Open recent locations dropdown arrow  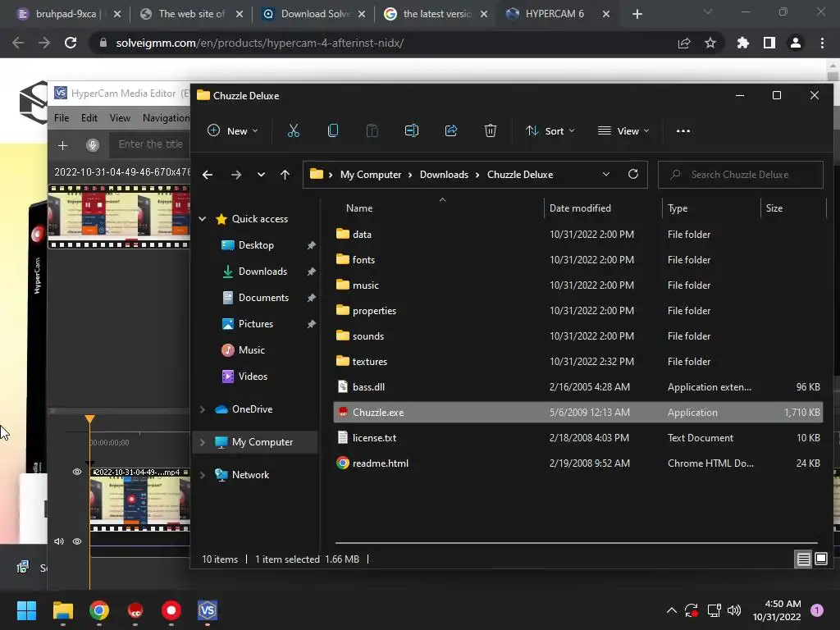(261, 175)
